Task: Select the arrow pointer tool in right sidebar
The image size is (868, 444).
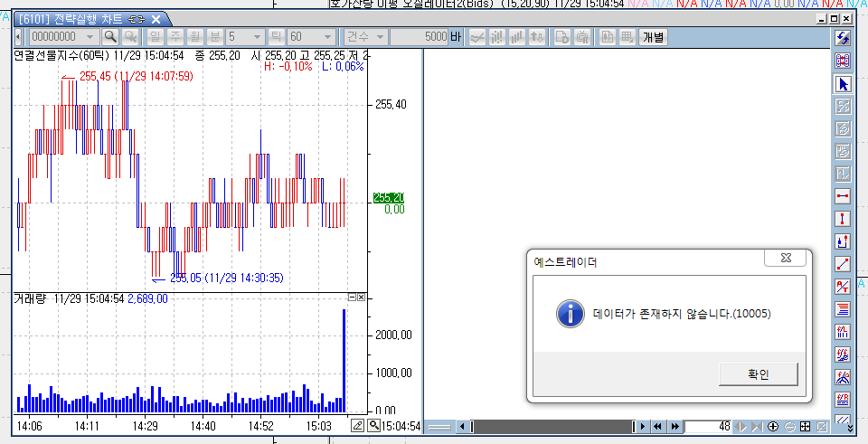Action: (x=843, y=84)
